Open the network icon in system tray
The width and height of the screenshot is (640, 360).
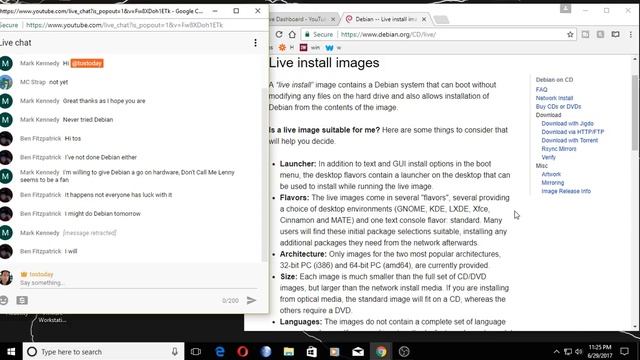568,351
